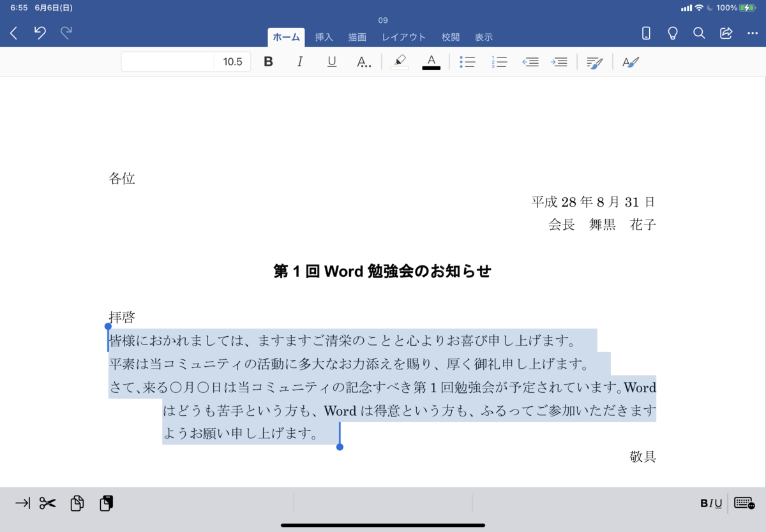This screenshot has height=532, width=766.
Task: Tap the line ending ようお願い申し上げます。
Action: point(241,434)
